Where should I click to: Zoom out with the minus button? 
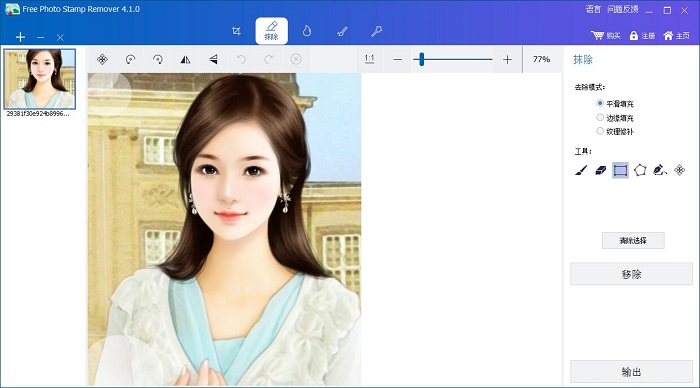398,59
